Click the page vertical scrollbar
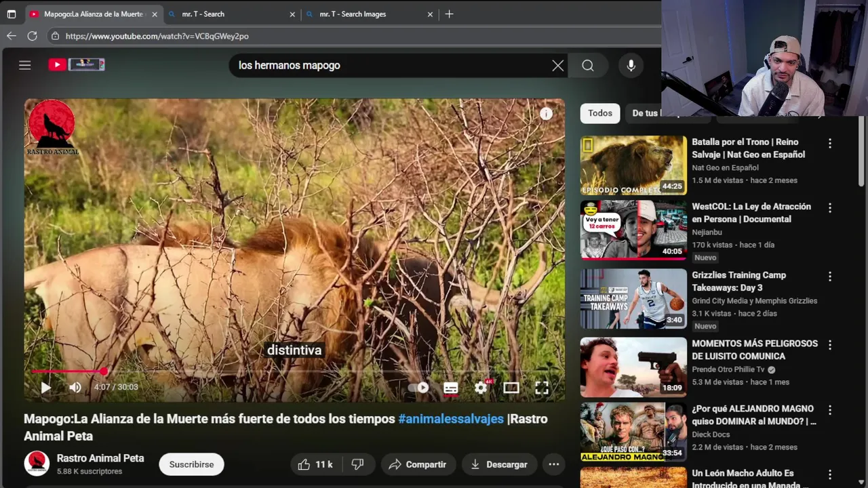 coord(862,152)
